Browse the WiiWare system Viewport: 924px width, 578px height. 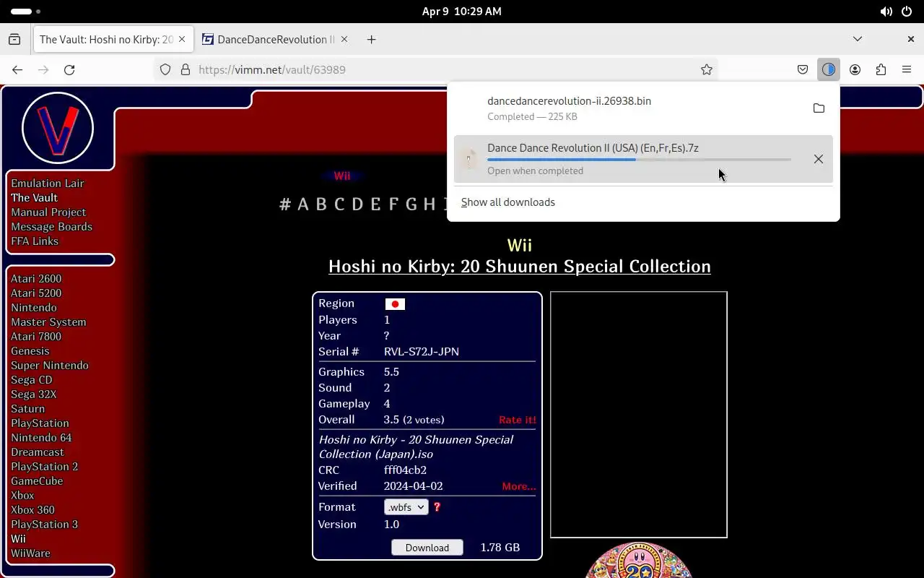(x=30, y=553)
